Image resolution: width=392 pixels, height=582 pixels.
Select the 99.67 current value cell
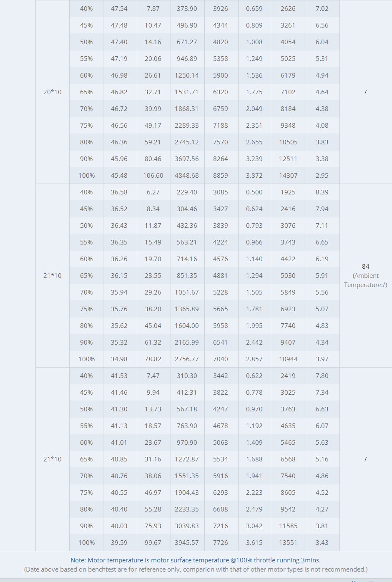pyautogui.click(x=153, y=542)
